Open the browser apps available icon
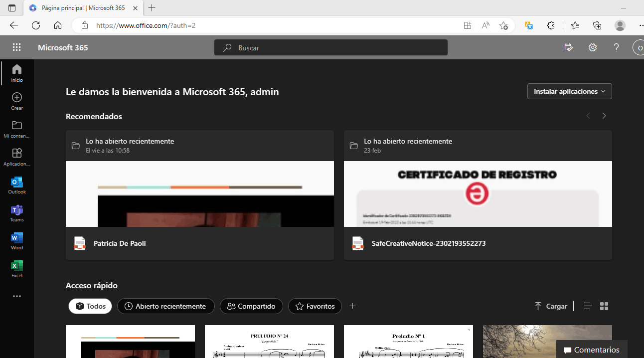This screenshot has height=358, width=644. coord(467,25)
